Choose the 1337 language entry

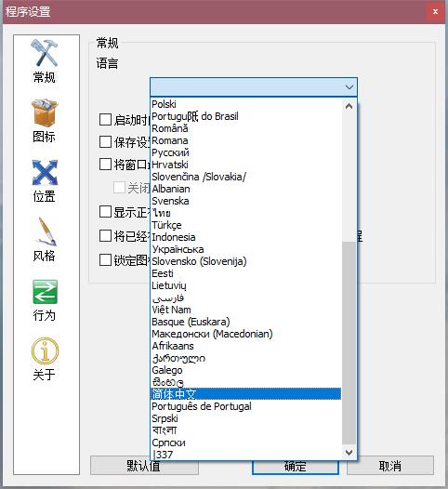(246, 455)
